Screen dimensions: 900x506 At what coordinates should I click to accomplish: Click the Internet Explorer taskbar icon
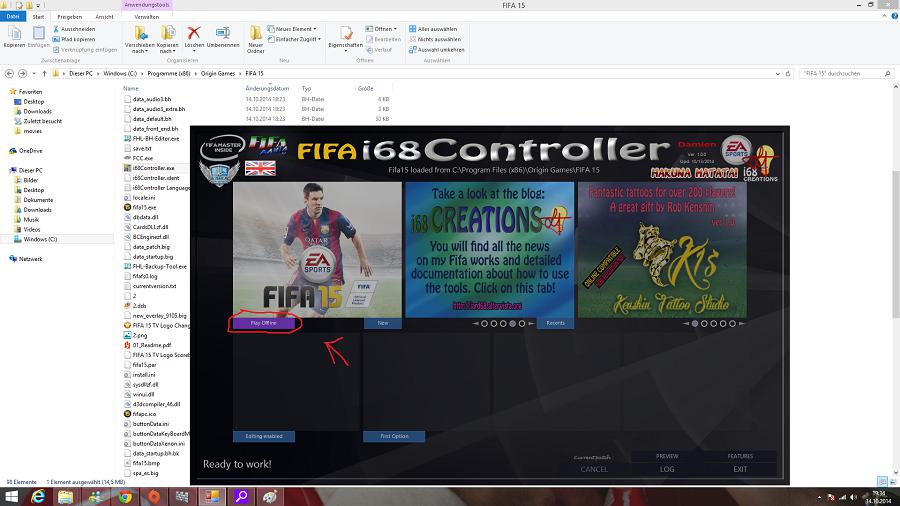pos(37,496)
